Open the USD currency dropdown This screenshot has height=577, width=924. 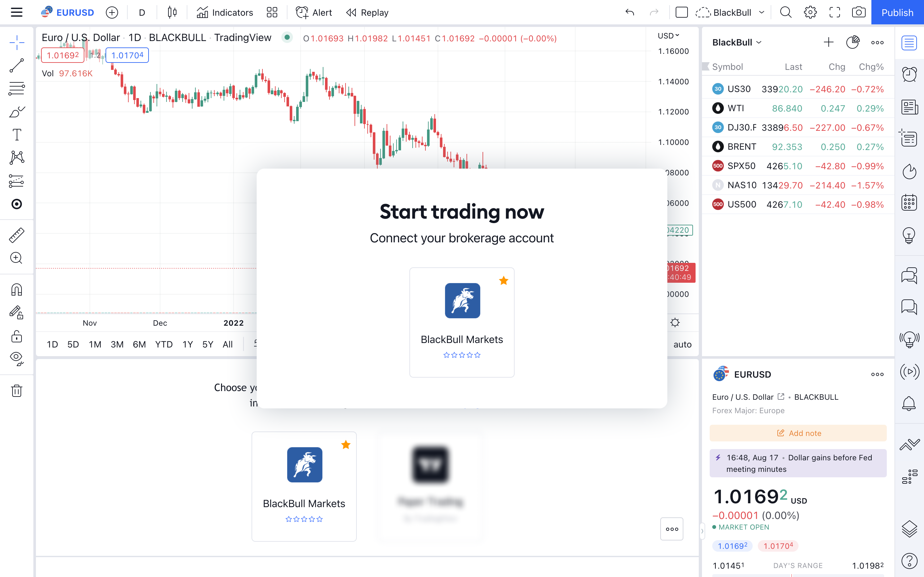pyautogui.click(x=668, y=36)
